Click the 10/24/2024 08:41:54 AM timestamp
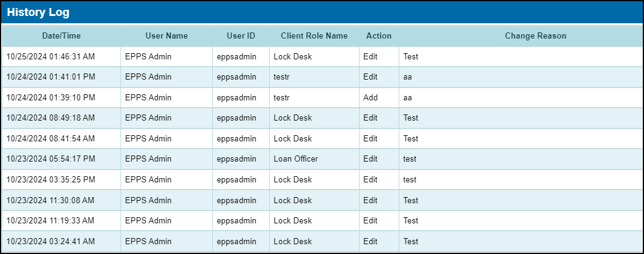 tap(51, 138)
